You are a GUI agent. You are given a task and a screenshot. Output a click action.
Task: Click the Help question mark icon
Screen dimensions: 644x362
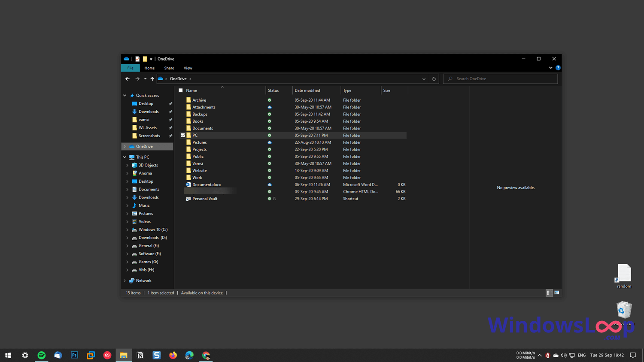(x=558, y=67)
